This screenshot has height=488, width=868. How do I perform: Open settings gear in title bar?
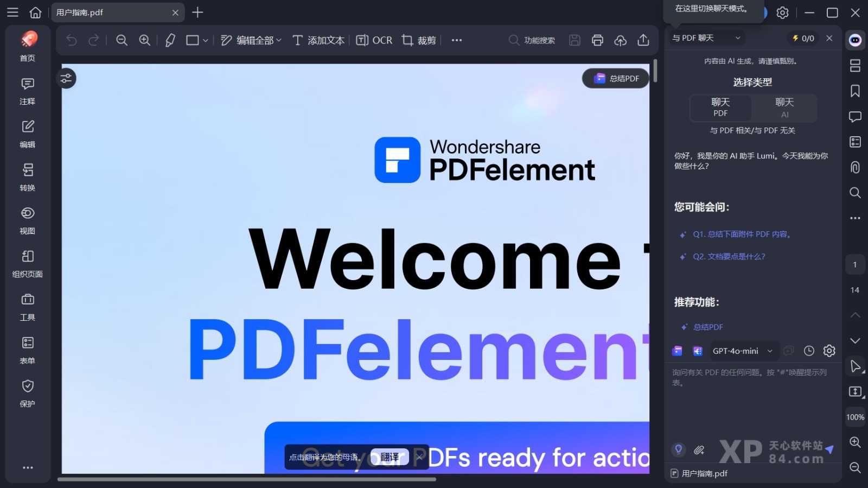(x=782, y=12)
